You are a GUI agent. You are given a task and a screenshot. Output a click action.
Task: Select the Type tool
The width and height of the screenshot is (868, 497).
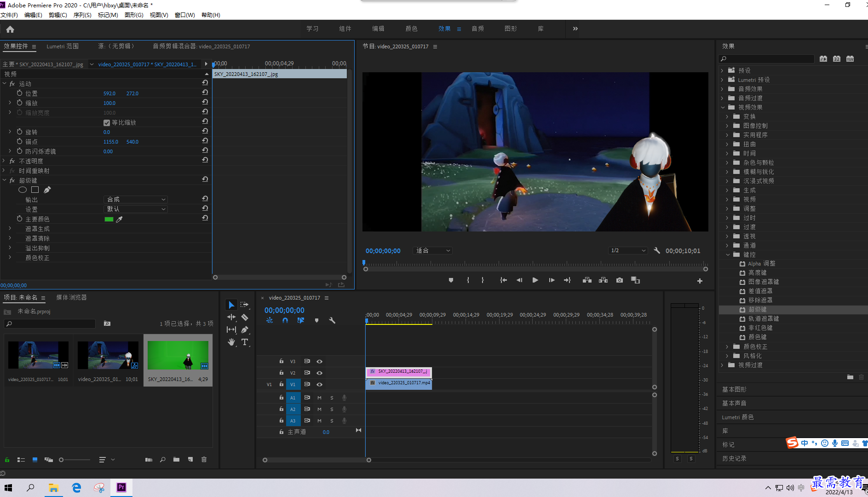(x=245, y=342)
